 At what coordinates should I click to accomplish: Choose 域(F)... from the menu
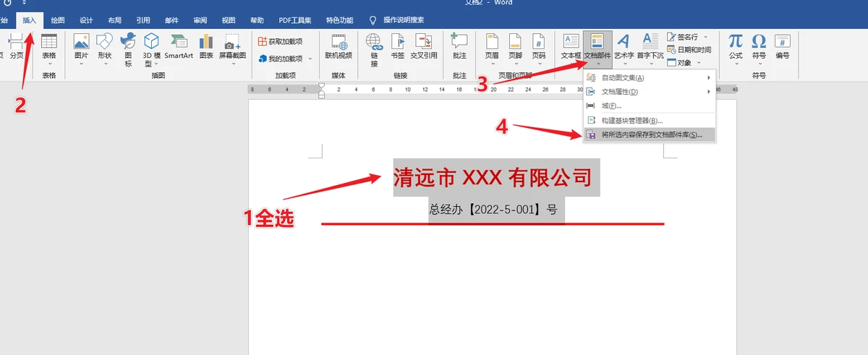click(x=649, y=106)
